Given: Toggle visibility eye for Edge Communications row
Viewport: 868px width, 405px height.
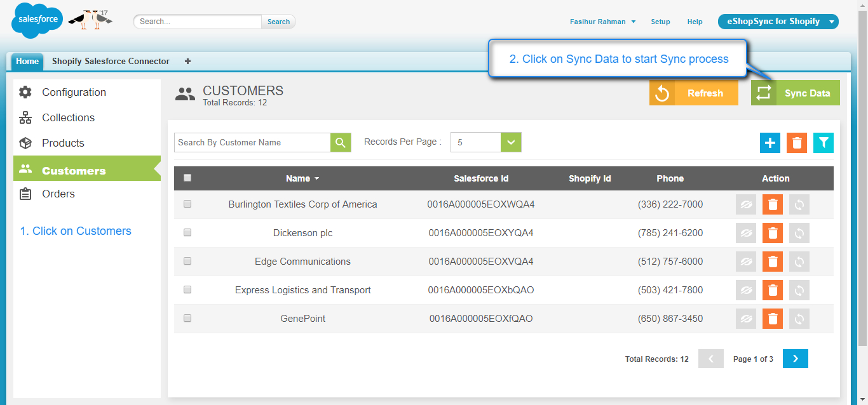Looking at the screenshot, I should point(746,262).
